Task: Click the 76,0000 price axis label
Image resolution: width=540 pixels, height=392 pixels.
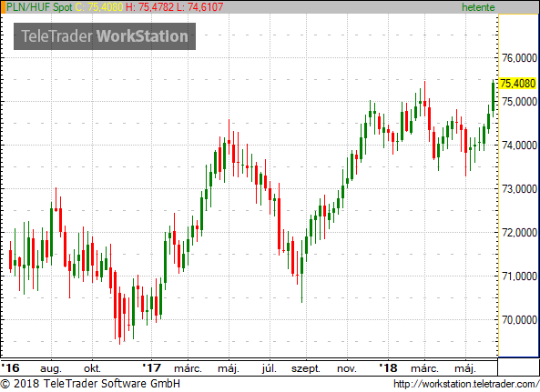Action: coord(519,58)
